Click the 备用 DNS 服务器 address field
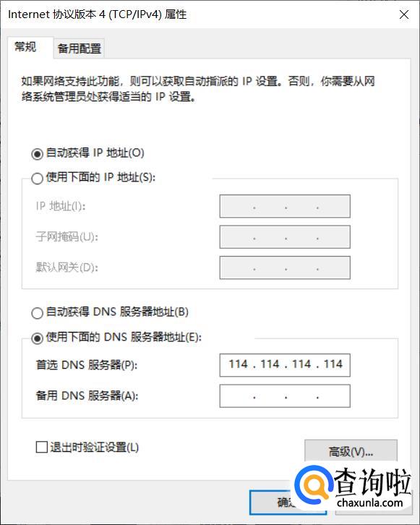Image resolution: width=420 pixels, height=525 pixels. [285, 396]
